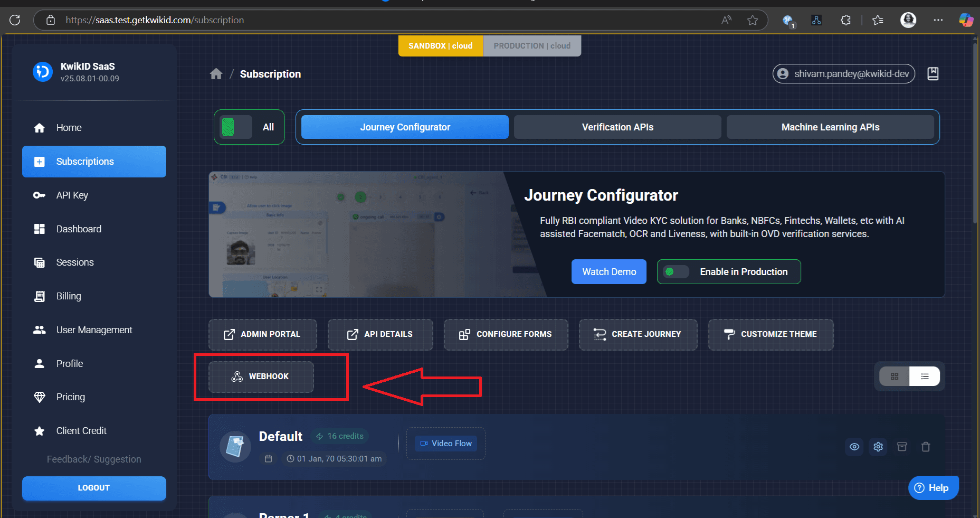Screen dimensions: 980x518
Task: Click the browser address bar URL
Action: [x=155, y=20]
